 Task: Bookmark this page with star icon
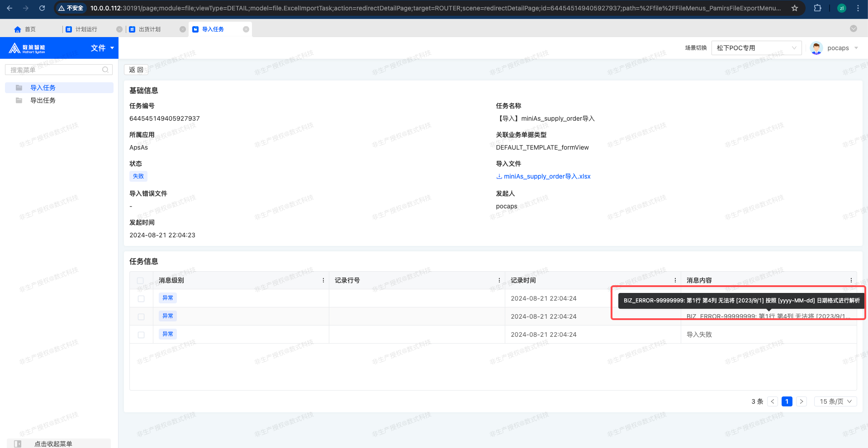pos(795,8)
